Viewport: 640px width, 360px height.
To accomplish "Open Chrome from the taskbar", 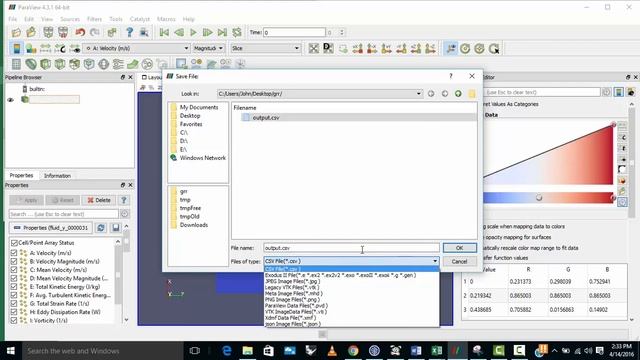I will pyautogui.click(x=353, y=351).
